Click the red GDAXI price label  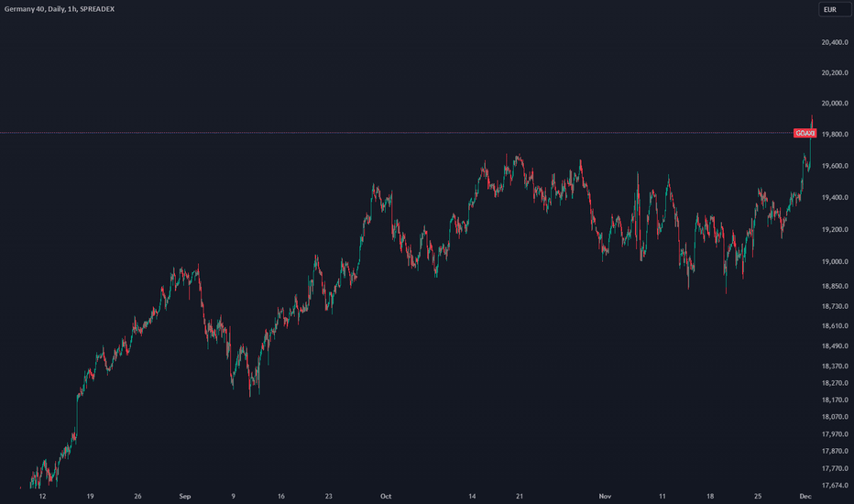coord(805,133)
